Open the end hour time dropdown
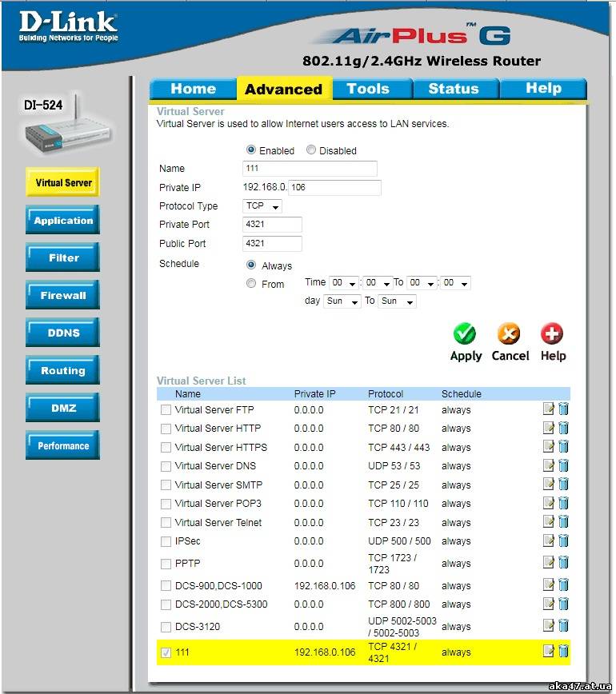This screenshot has height=694, width=616. [422, 283]
